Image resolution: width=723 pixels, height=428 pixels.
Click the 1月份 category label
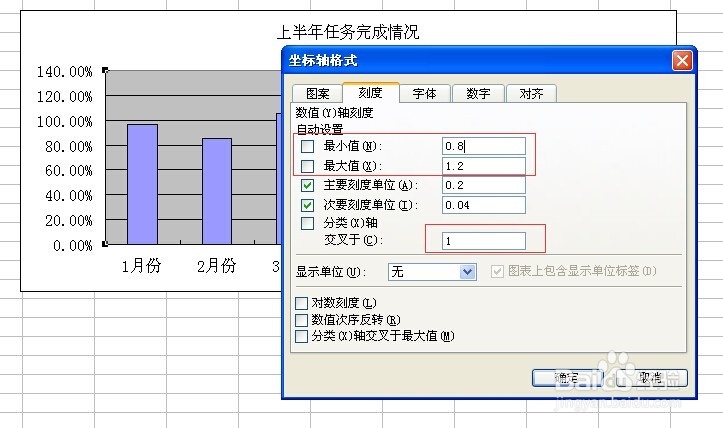141,266
